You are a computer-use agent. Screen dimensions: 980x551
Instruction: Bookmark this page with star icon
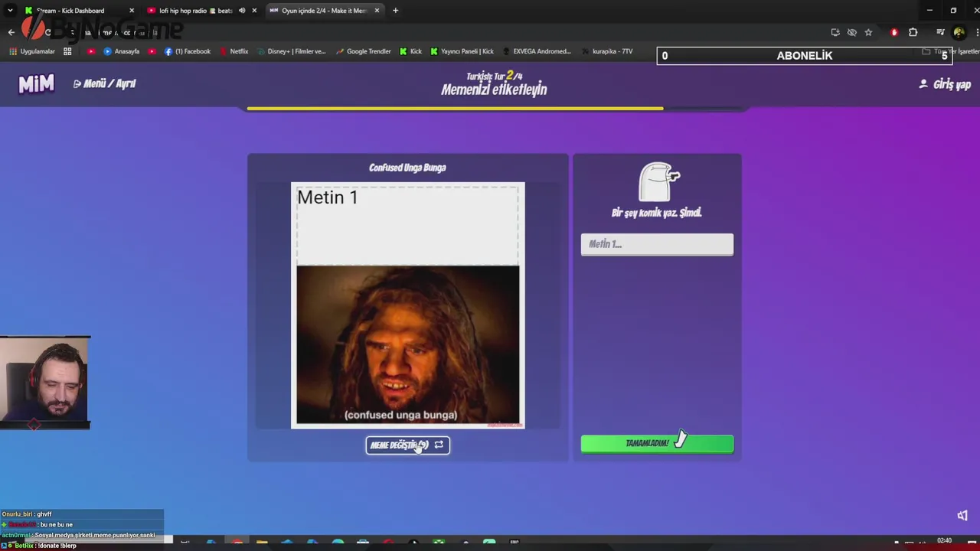(868, 32)
